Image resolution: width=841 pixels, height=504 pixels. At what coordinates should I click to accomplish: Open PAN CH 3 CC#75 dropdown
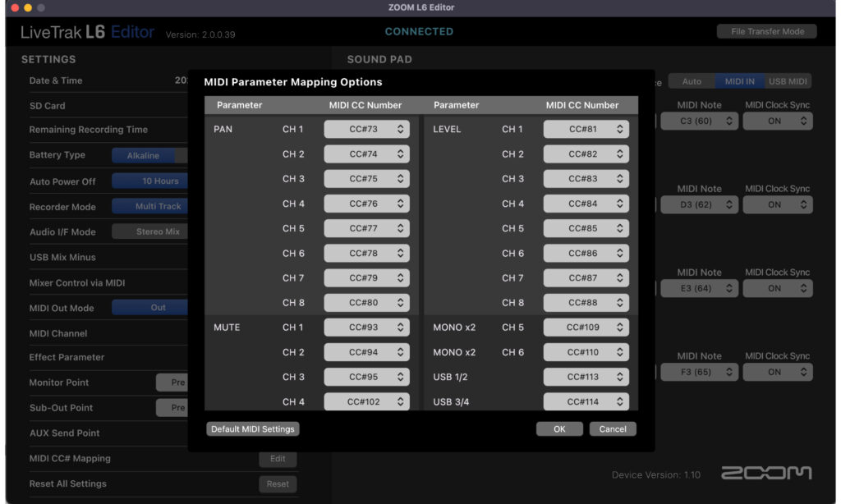coord(366,179)
